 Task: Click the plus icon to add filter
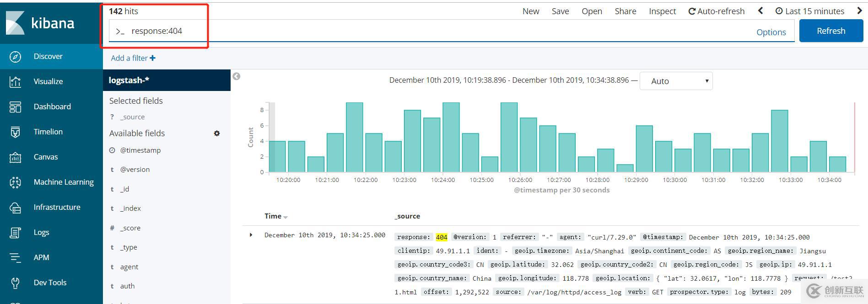click(152, 58)
